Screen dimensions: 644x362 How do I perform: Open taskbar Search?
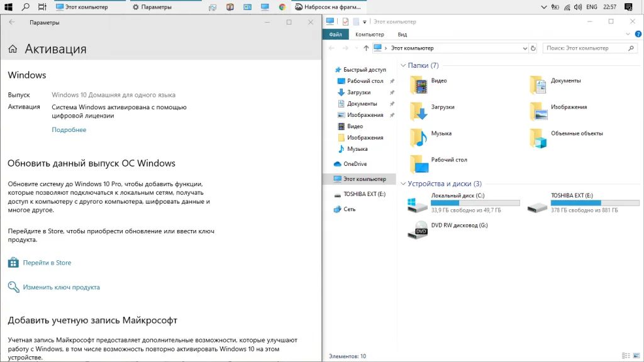(25, 7)
